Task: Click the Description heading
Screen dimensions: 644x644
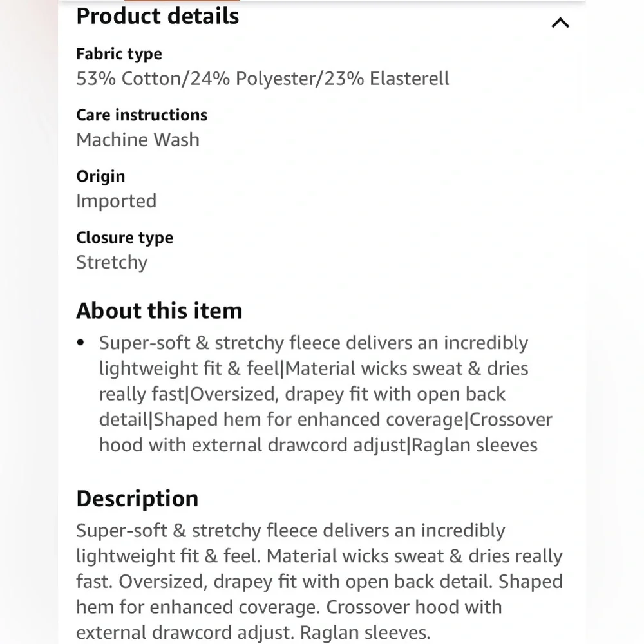Action: [x=137, y=498]
